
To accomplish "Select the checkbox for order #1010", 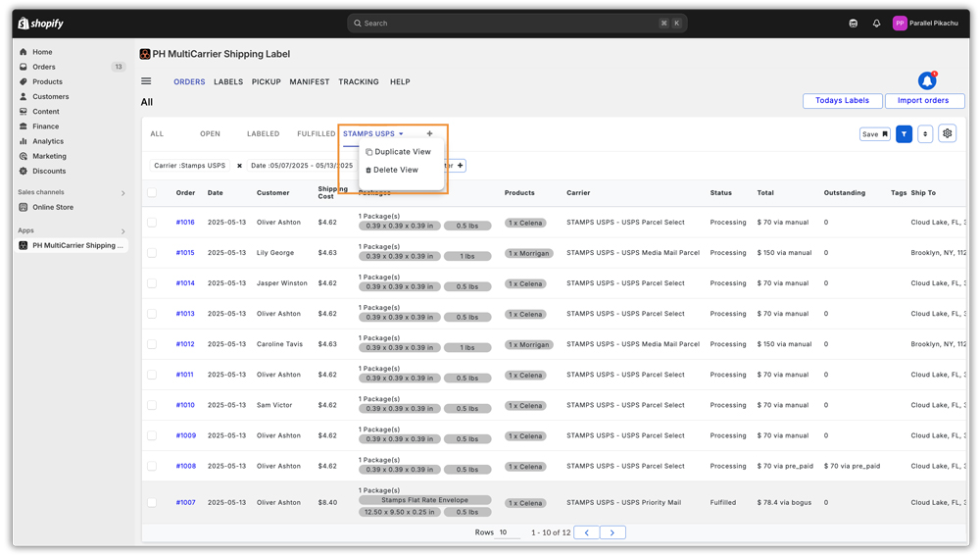I will tap(152, 405).
